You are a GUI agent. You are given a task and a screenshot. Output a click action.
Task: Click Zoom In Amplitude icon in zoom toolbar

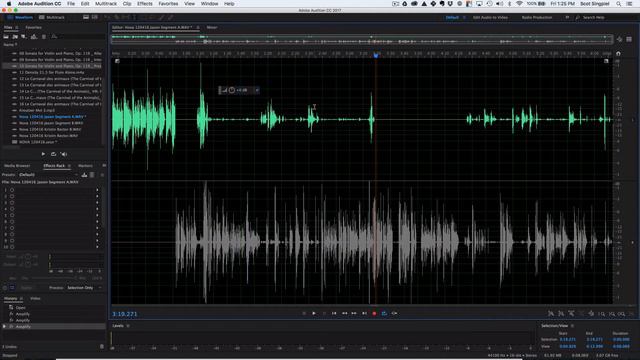[551, 313]
